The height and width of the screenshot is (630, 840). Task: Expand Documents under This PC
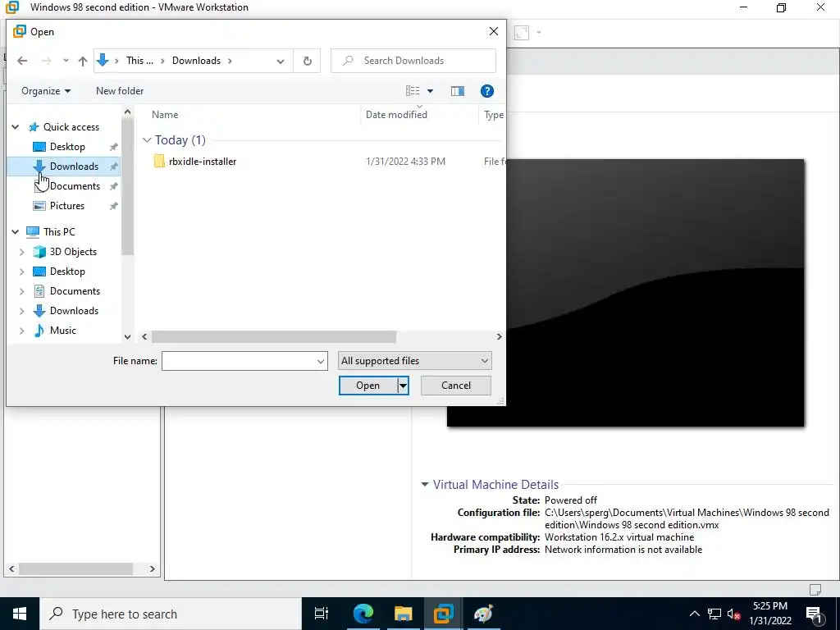tap(22, 291)
